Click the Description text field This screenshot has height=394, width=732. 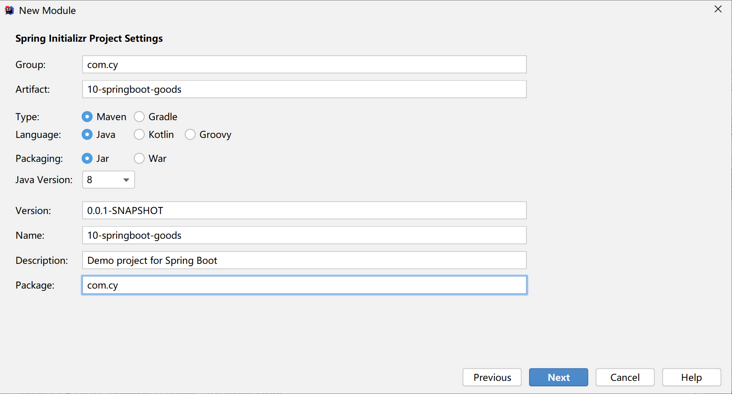tap(304, 260)
